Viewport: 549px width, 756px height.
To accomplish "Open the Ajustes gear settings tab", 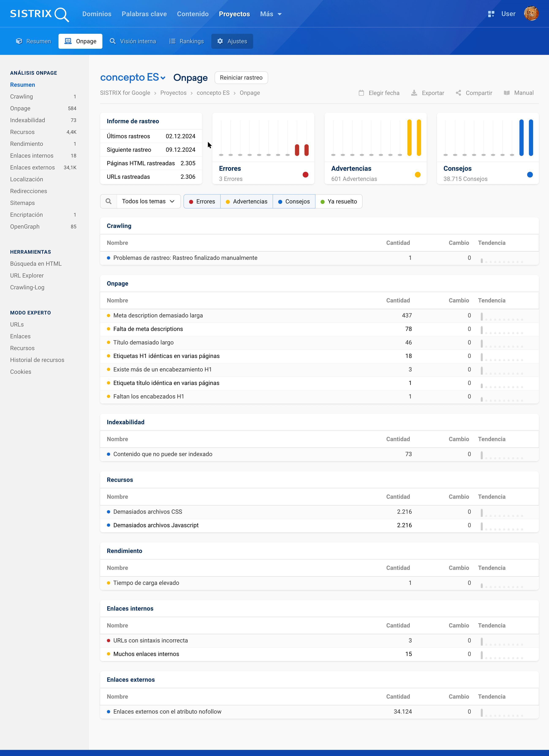I will [232, 41].
